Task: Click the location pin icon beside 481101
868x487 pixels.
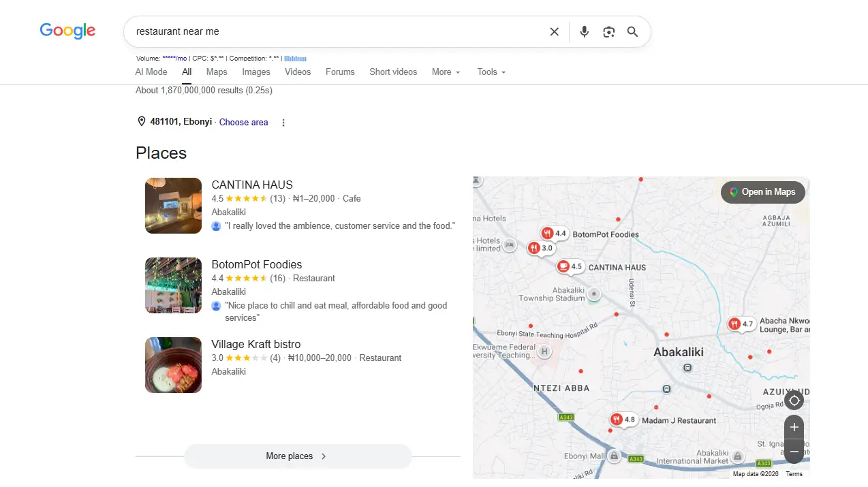Action: (142, 122)
